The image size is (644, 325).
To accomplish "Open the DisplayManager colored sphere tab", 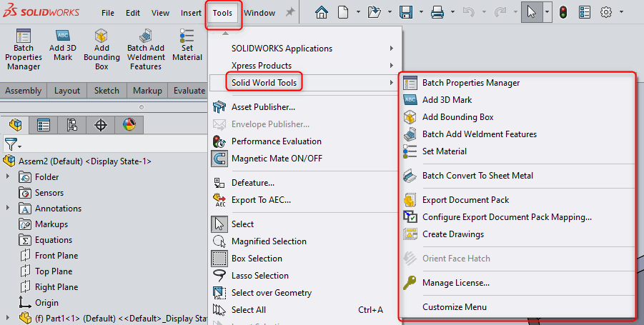I will [129, 125].
